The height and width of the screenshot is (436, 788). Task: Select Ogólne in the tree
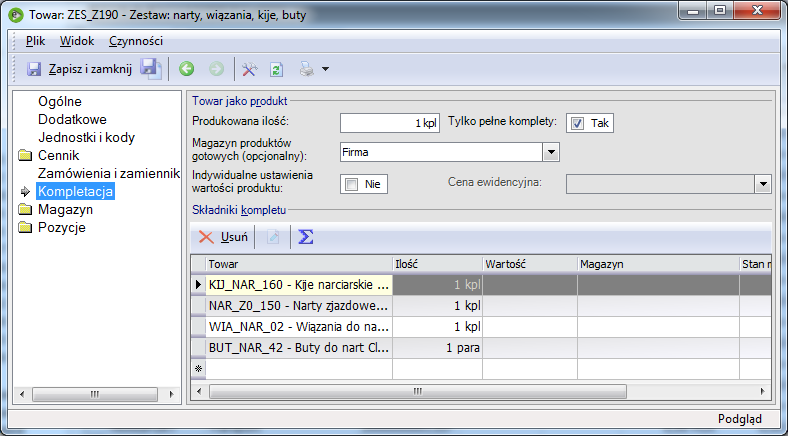tap(60, 101)
